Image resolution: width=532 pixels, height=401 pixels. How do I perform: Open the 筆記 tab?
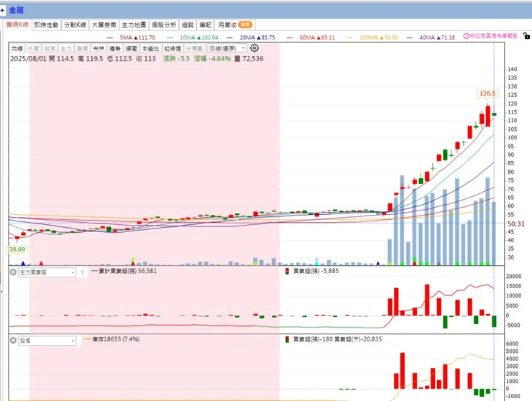(206, 24)
